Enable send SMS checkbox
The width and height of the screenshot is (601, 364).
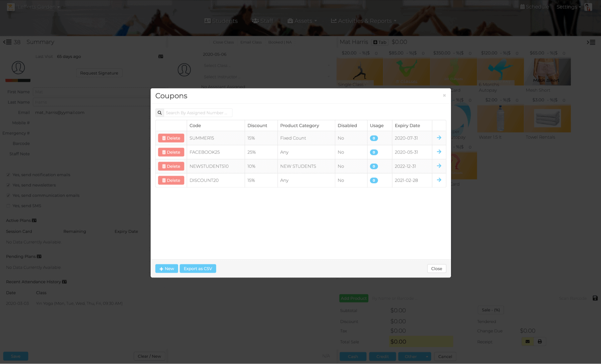(8, 206)
